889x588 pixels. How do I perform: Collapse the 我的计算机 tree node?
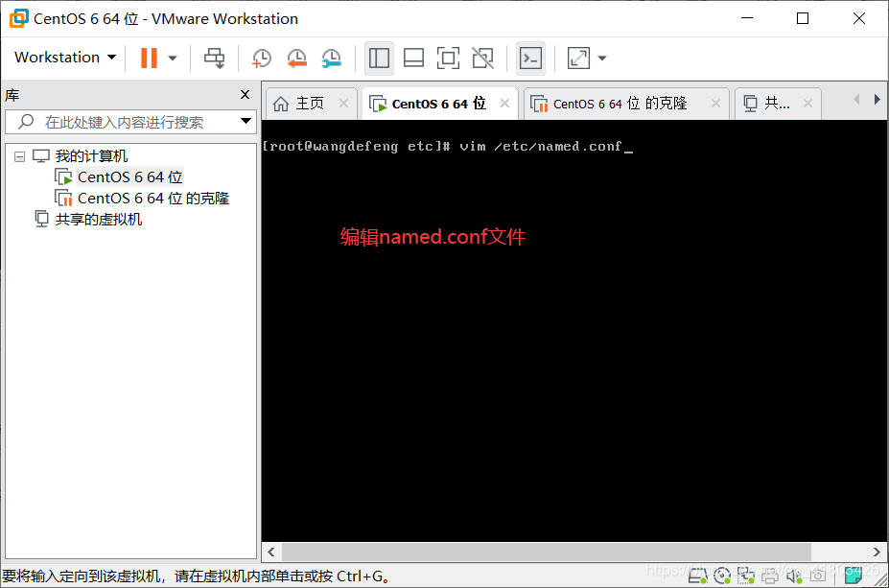pos(22,156)
